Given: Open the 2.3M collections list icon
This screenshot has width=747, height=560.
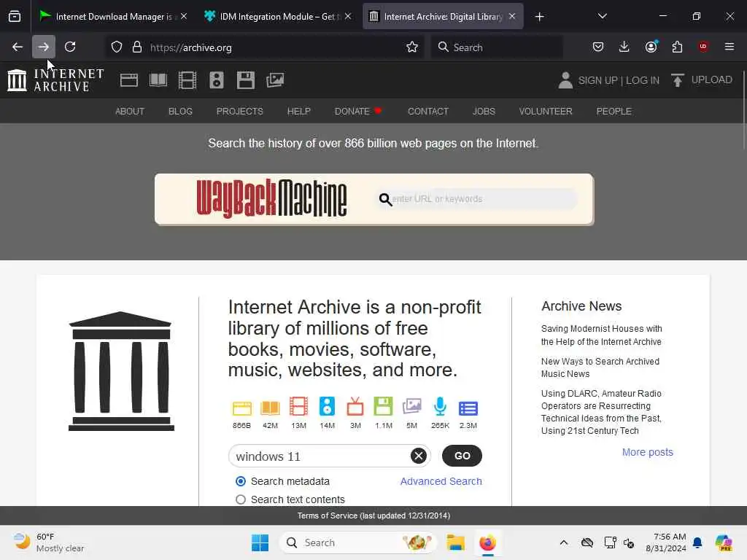Looking at the screenshot, I should pyautogui.click(x=468, y=408).
